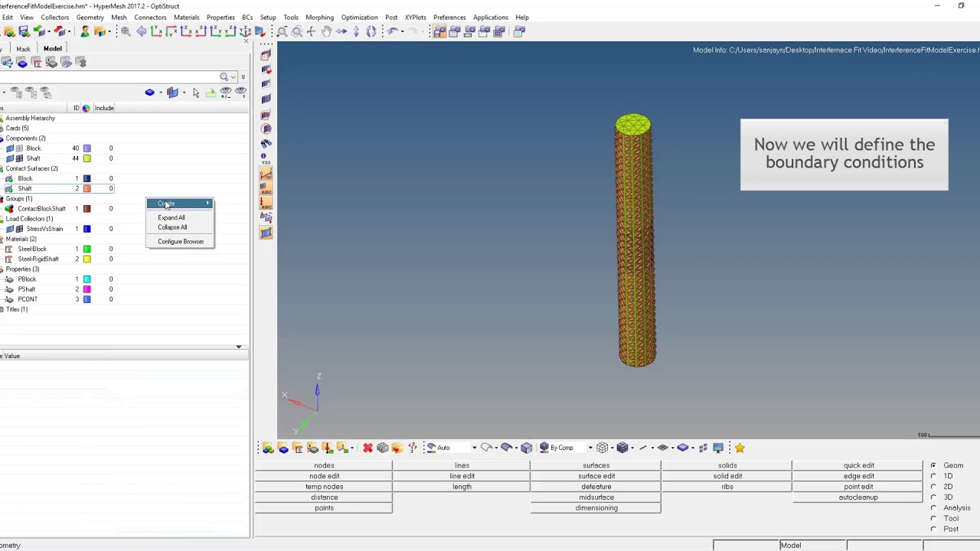Open the quick edit panel

(x=858, y=465)
